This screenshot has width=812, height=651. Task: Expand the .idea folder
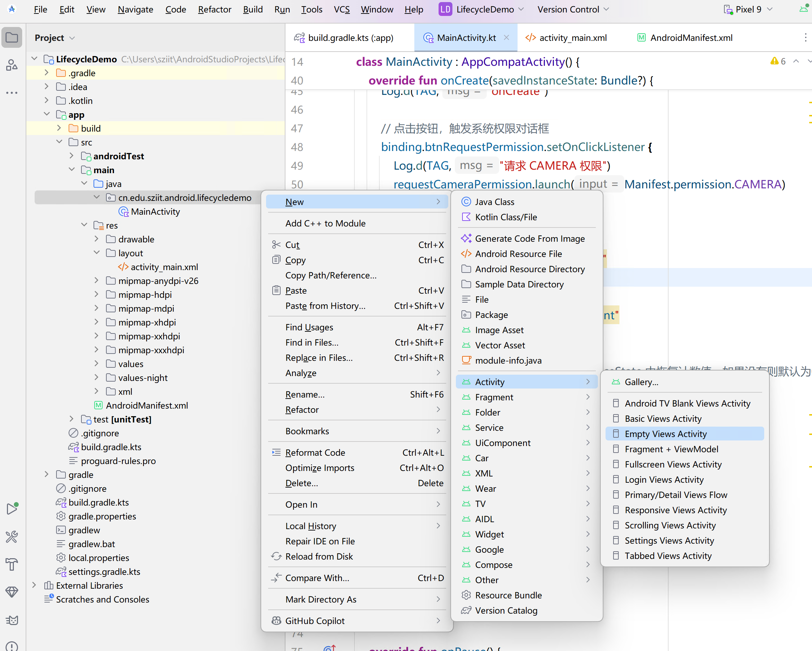point(47,87)
